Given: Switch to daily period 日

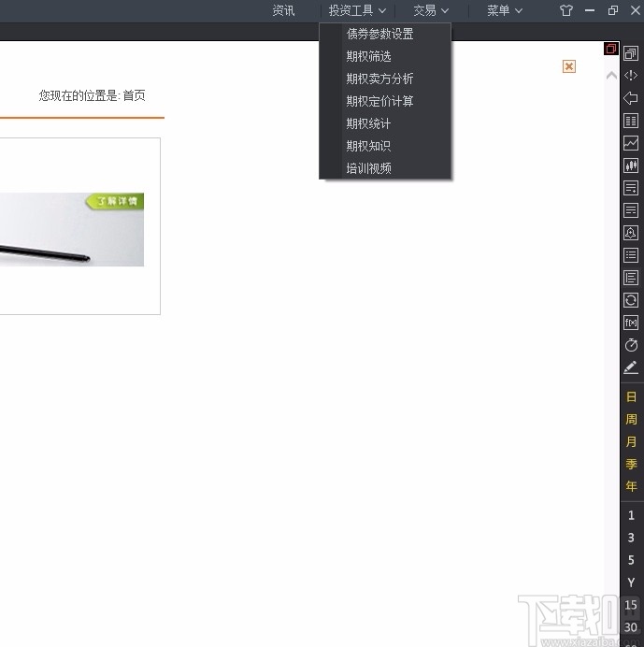Looking at the screenshot, I should (x=631, y=397).
